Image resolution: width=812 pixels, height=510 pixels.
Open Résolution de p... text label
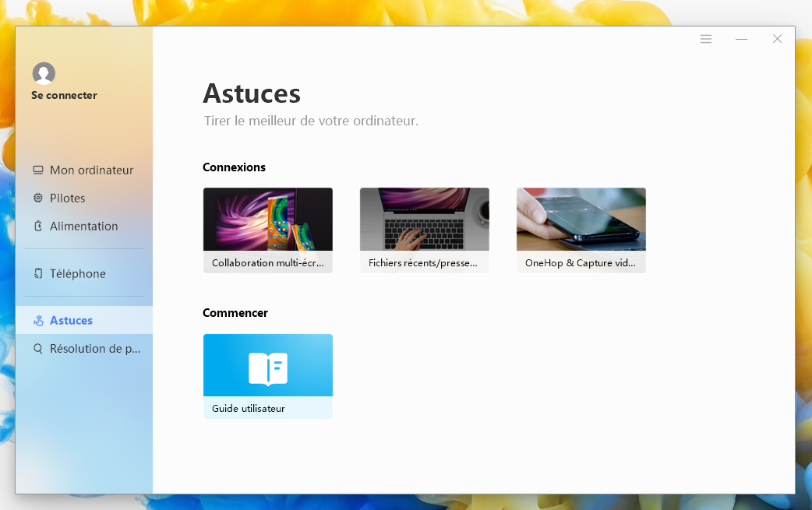point(95,349)
